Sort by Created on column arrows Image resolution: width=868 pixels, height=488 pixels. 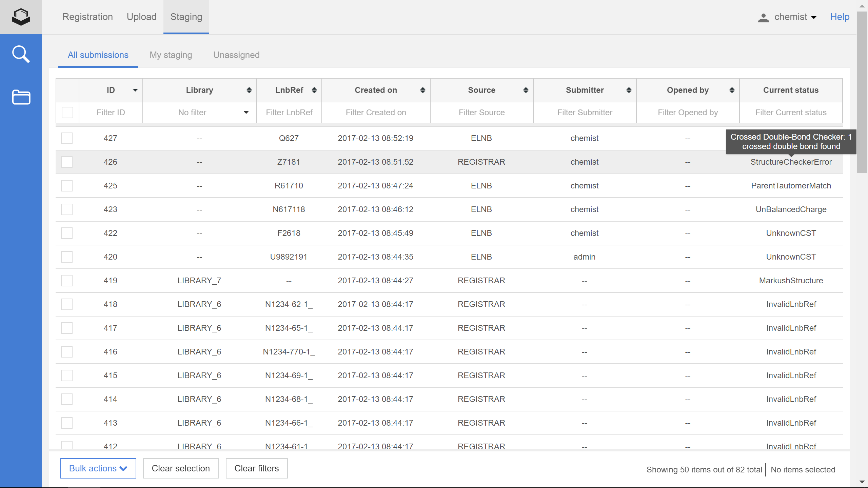[x=423, y=90]
